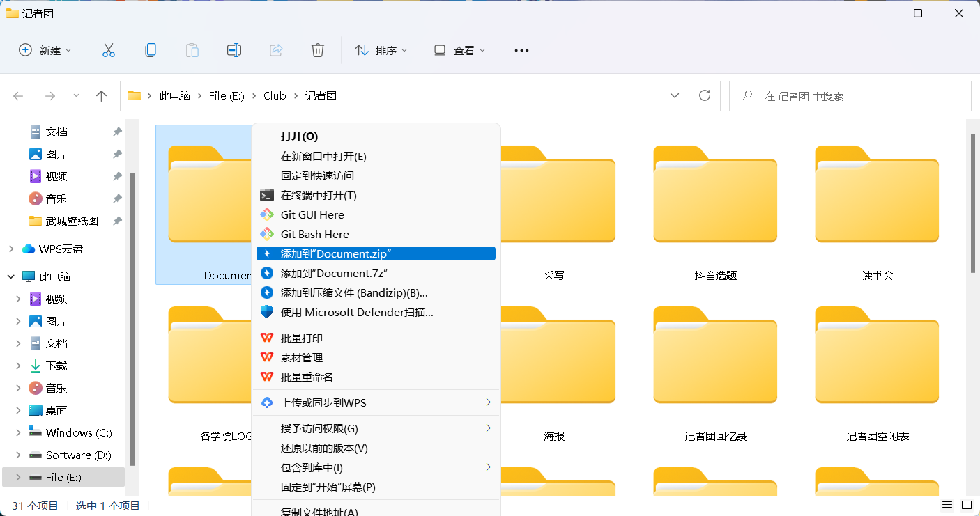This screenshot has height=516, width=980.
Task: Open the 新建 dropdown in the toolbar
Action: (x=45, y=50)
